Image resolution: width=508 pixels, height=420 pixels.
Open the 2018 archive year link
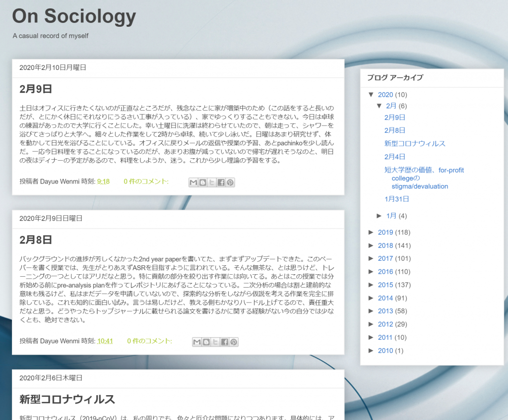point(385,245)
